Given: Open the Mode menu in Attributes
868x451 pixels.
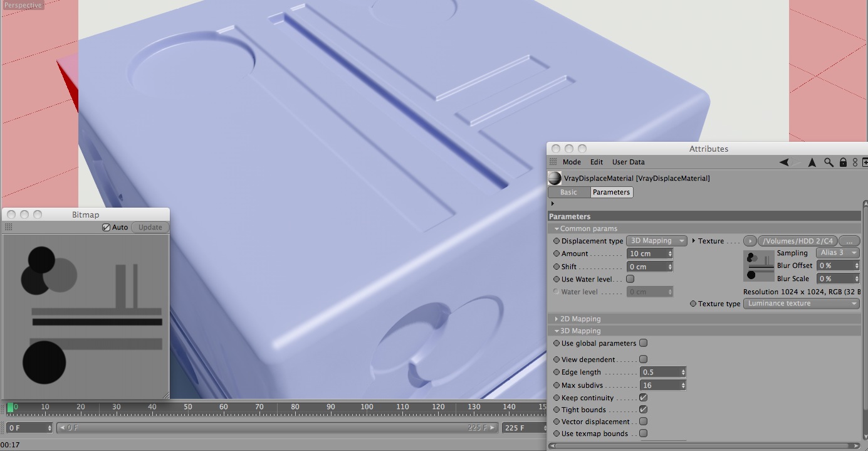Looking at the screenshot, I should click(x=572, y=162).
